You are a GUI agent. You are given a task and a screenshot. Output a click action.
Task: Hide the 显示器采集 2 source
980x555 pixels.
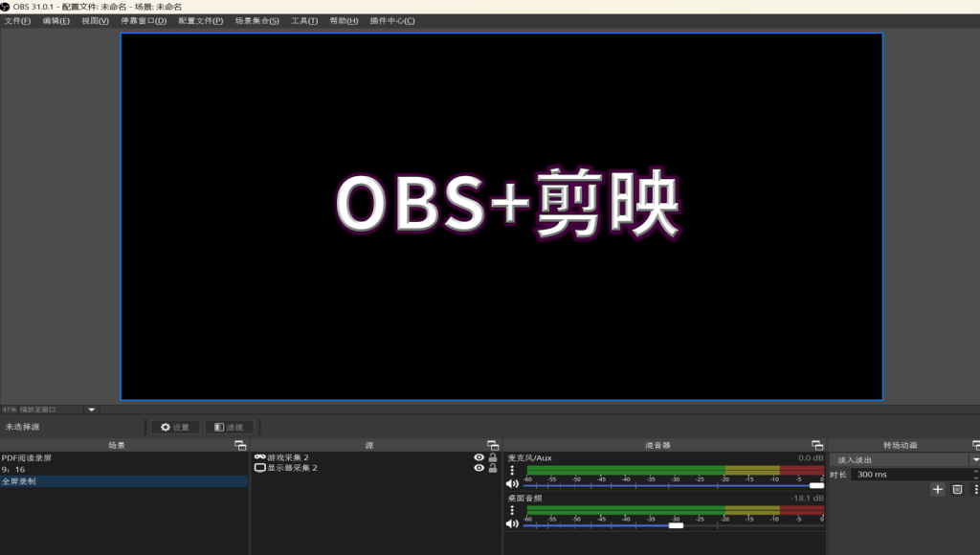pos(479,468)
